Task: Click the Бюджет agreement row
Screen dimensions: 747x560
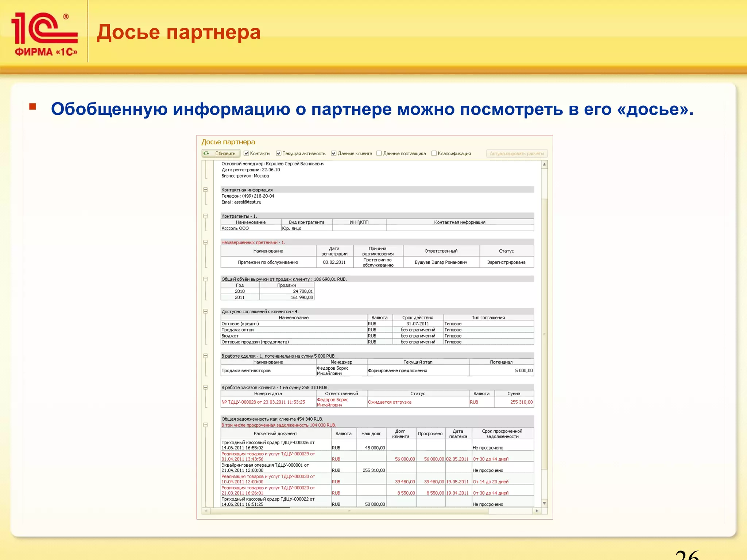Action: 377,336
